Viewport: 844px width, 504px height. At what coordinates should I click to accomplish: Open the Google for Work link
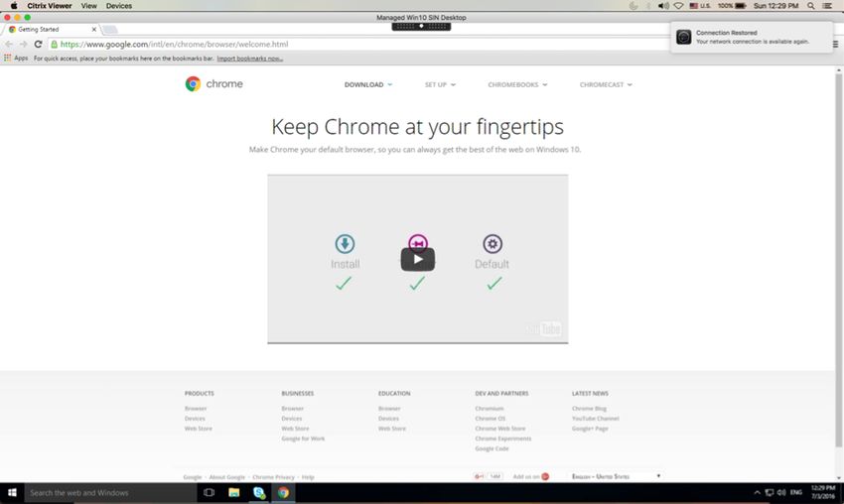tap(303, 439)
